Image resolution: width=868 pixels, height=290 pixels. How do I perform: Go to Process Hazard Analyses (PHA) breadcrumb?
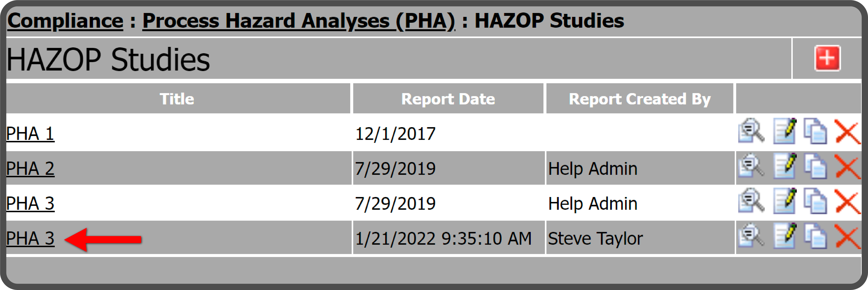tap(299, 21)
